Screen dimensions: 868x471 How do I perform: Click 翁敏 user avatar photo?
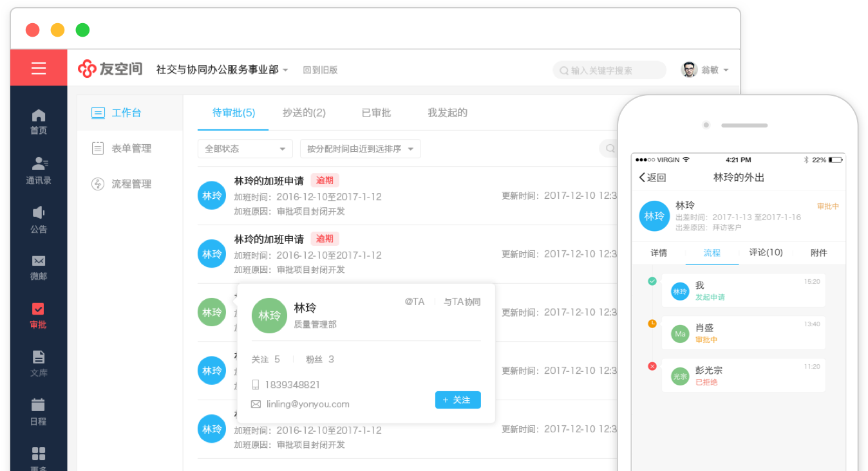point(689,69)
